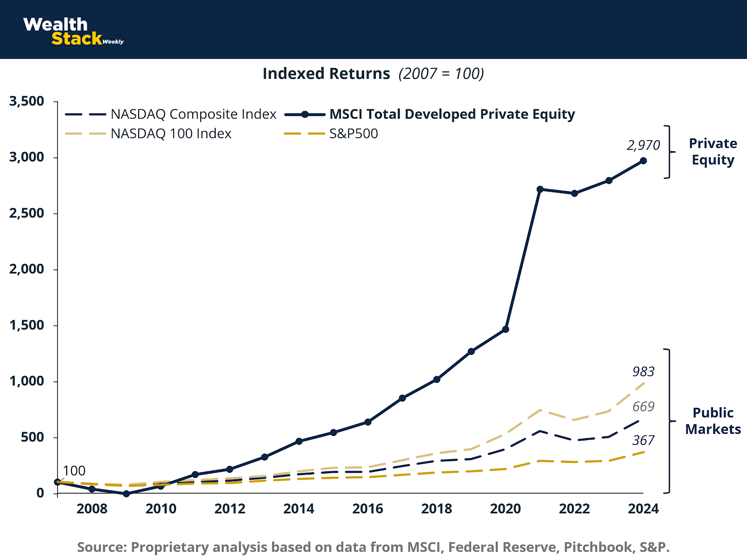Click the 669 NASDAQ Composite value label
This screenshot has width=747, height=560.
[643, 407]
